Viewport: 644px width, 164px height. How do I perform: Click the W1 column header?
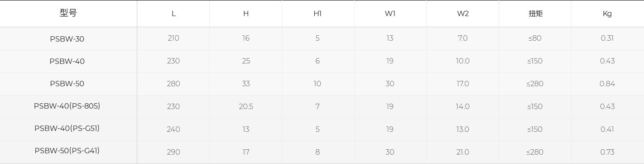click(390, 13)
